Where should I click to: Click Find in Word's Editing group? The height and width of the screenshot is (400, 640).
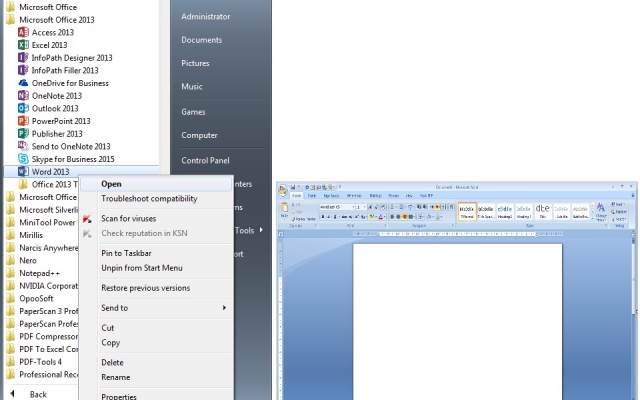(x=619, y=204)
